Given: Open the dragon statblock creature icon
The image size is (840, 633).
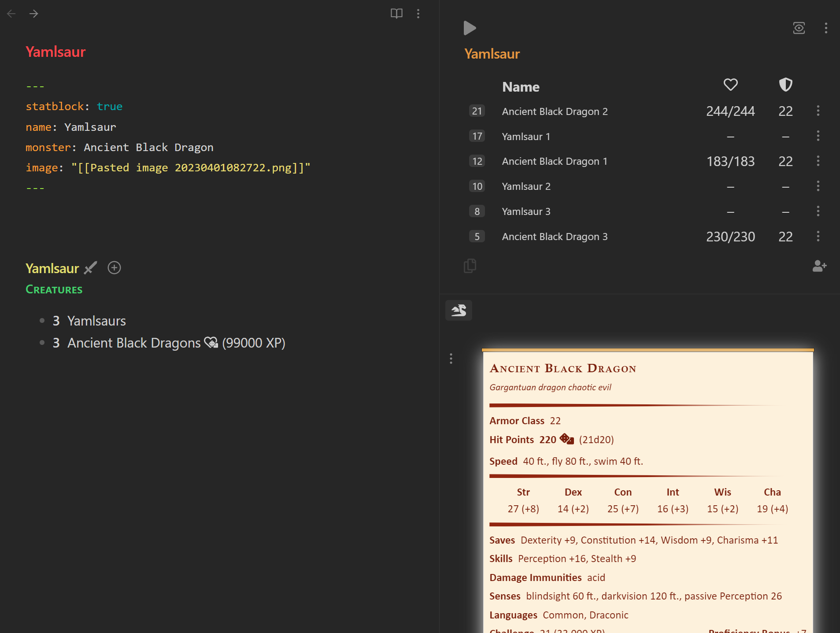Looking at the screenshot, I should point(458,310).
